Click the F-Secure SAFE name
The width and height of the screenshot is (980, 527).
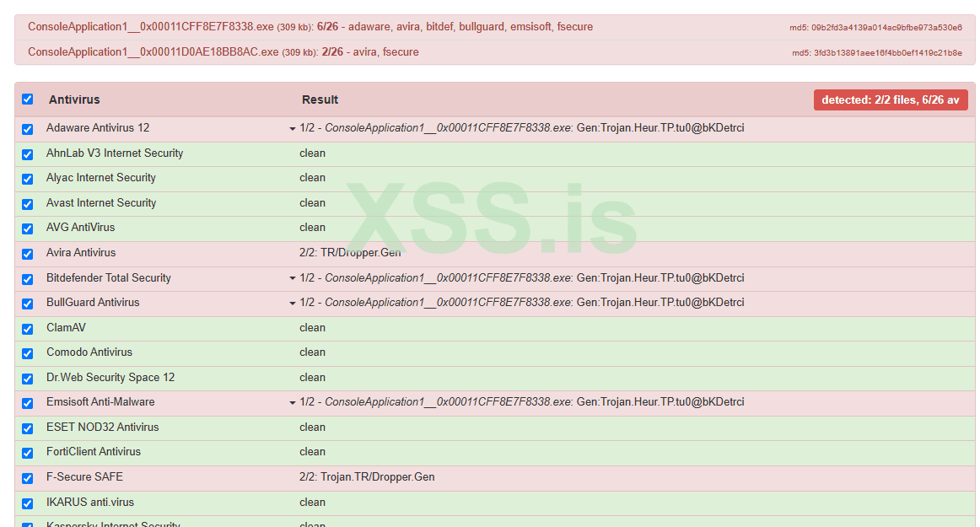[84, 477]
